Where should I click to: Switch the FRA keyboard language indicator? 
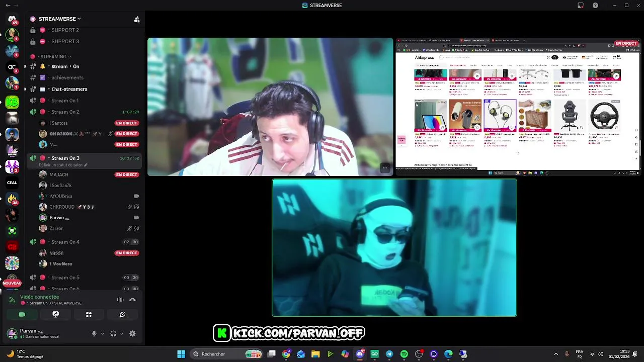[x=580, y=354]
